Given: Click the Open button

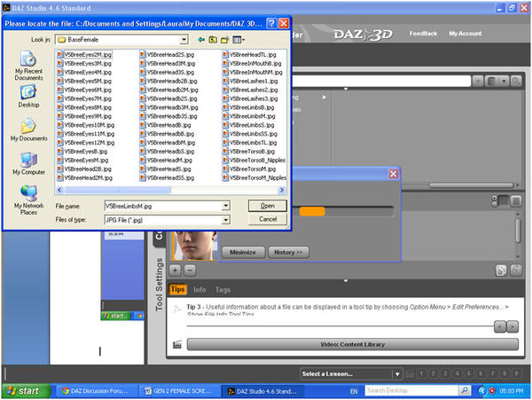Looking at the screenshot, I should pos(268,206).
